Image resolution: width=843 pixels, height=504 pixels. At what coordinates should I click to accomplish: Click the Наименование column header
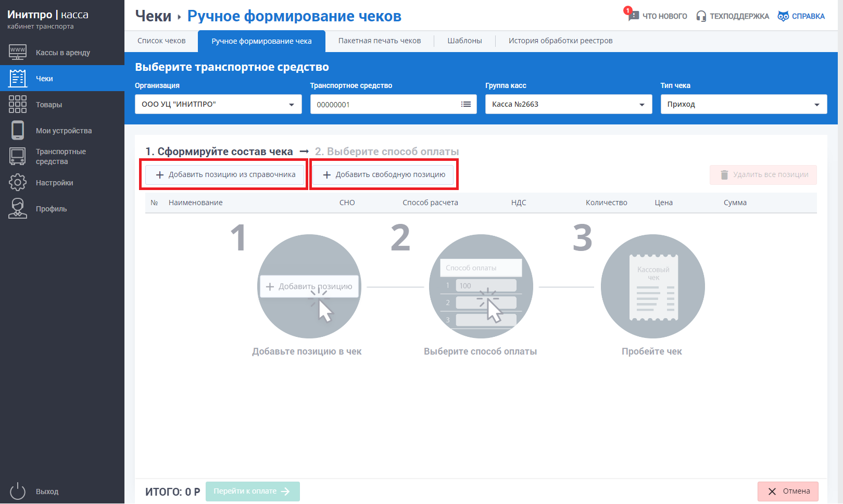coord(195,203)
